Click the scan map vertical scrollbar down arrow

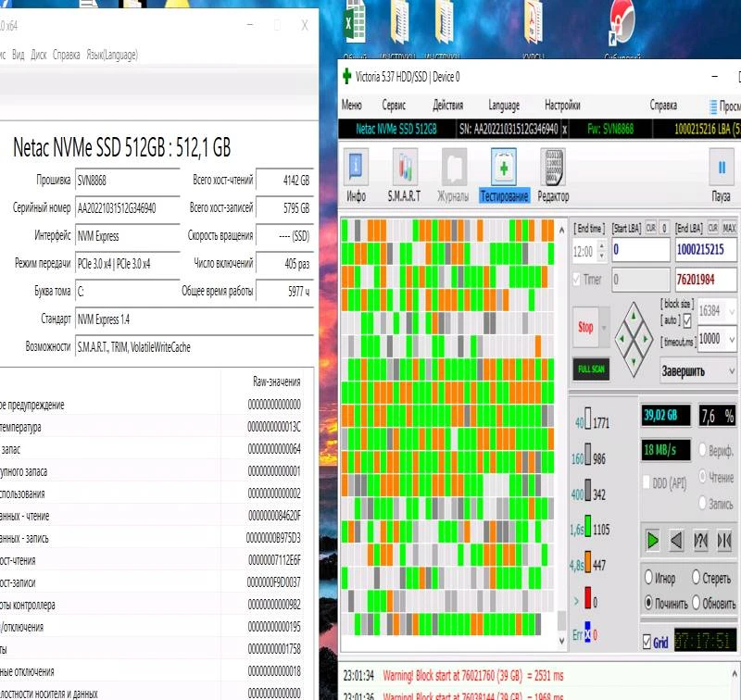pos(561,641)
